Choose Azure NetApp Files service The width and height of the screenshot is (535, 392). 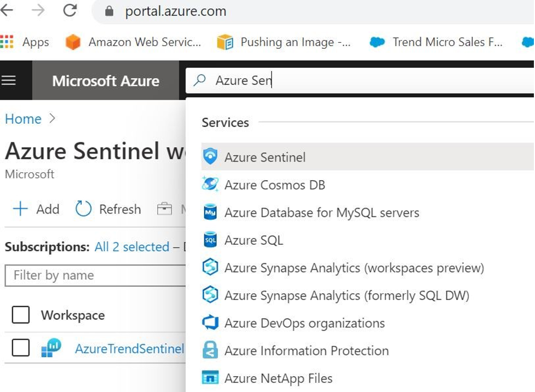pyautogui.click(x=367, y=378)
